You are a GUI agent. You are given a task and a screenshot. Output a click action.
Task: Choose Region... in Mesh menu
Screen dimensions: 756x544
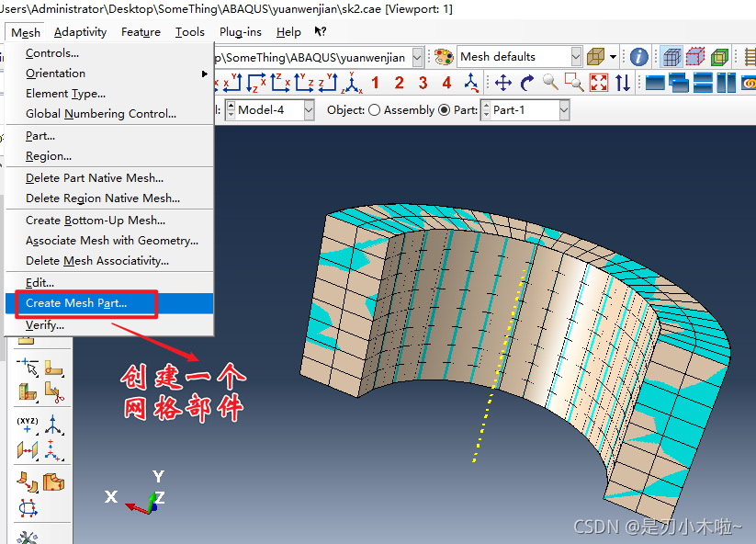pos(109,156)
